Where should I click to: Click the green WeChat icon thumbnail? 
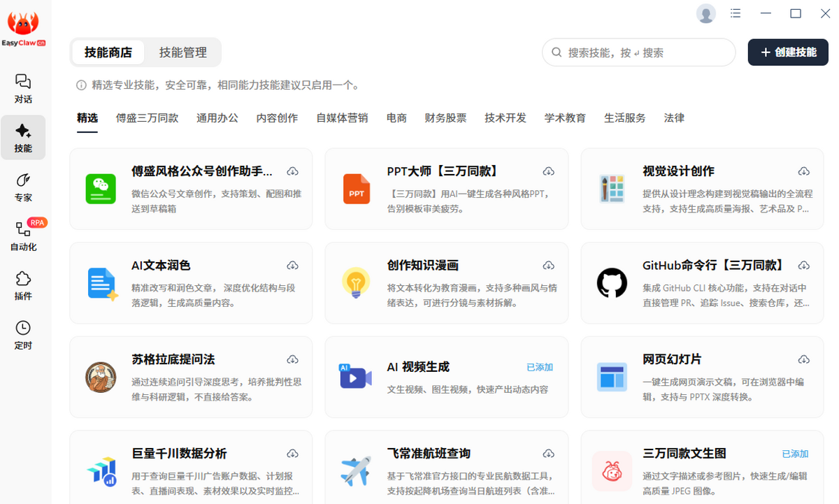(101, 189)
